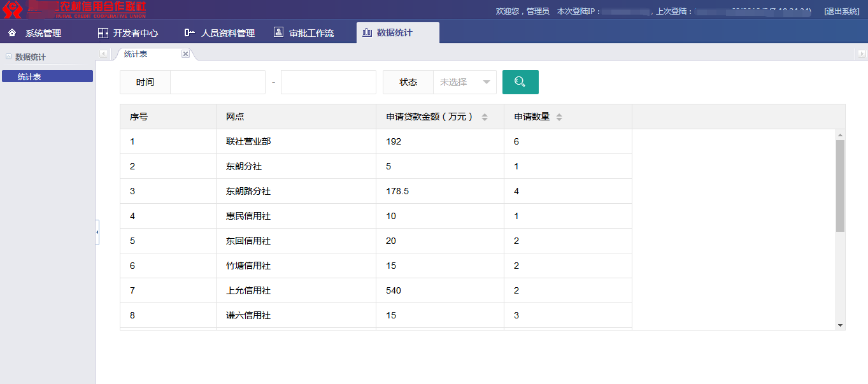Open the 系统管理 menu

pyautogui.click(x=43, y=33)
